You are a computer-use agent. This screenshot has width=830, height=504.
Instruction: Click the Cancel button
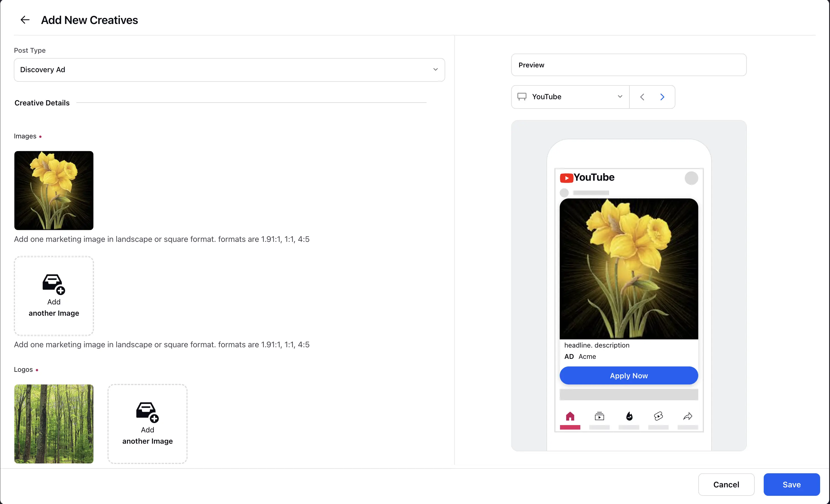click(x=726, y=484)
